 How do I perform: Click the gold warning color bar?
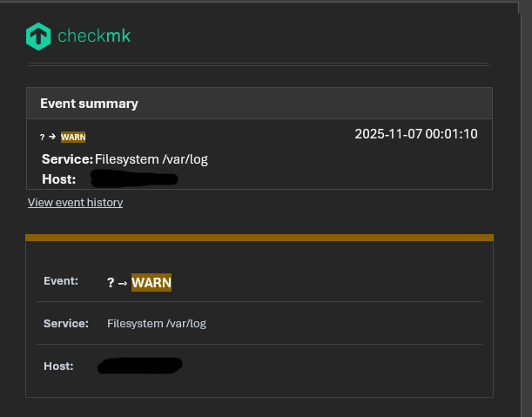259,237
